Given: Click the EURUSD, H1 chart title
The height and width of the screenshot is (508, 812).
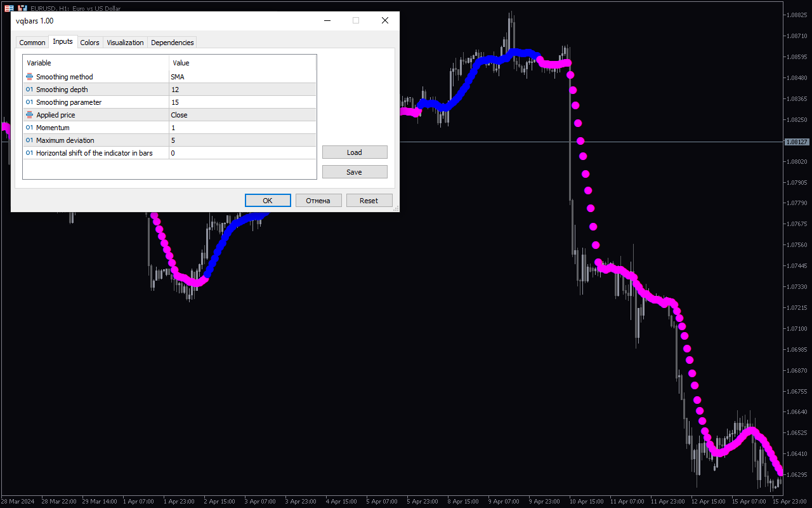Looking at the screenshot, I should click(75, 8).
